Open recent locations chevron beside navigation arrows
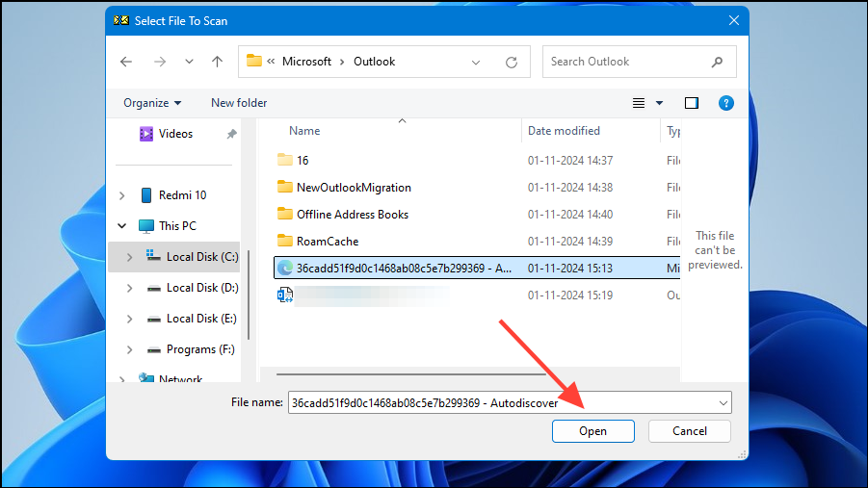Viewport: 868px width, 488px height. tap(190, 62)
